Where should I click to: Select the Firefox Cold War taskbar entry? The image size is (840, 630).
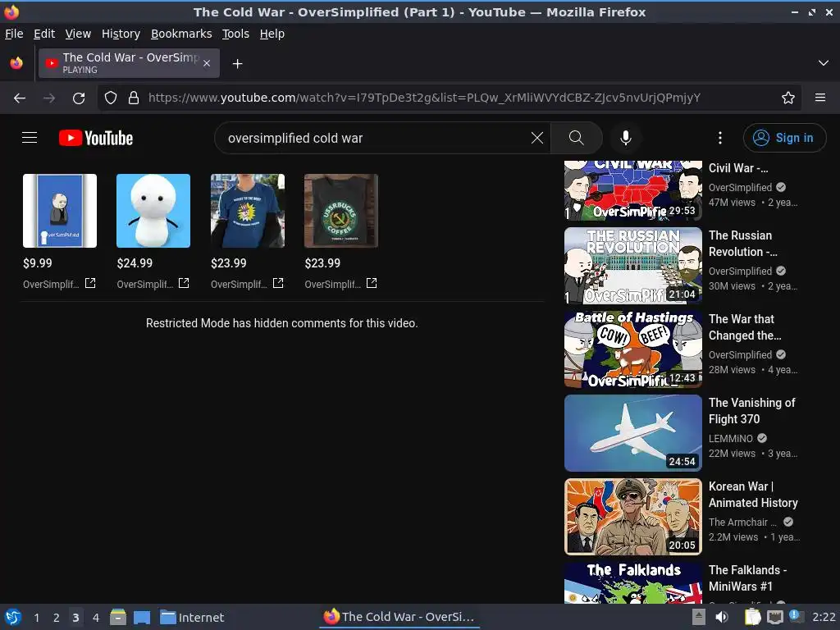click(399, 617)
